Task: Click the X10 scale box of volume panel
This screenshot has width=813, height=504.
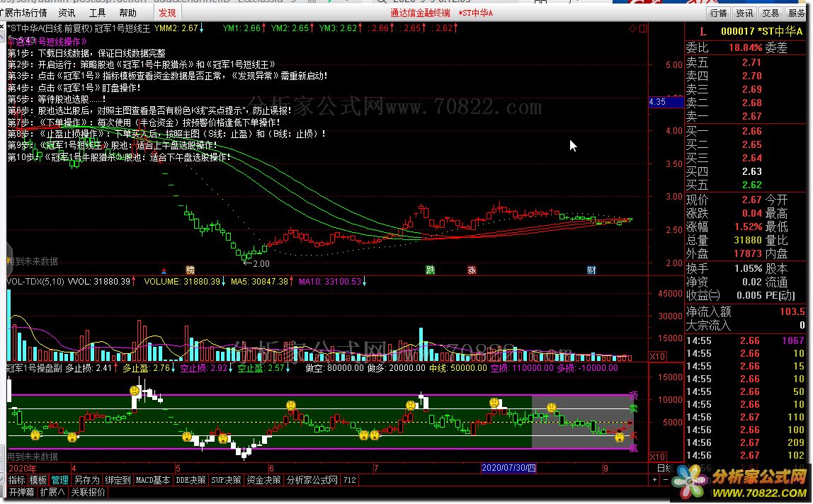Action: pyautogui.click(x=658, y=356)
